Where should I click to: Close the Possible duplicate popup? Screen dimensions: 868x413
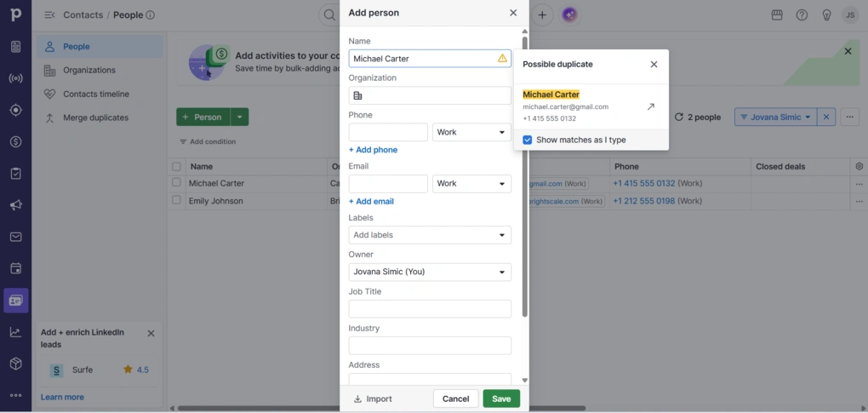(x=654, y=64)
